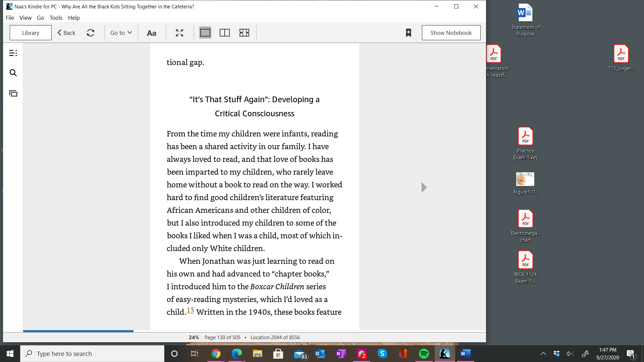The width and height of the screenshot is (644, 362).
Task: Switch to two column page layout
Action: (x=225, y=33)
